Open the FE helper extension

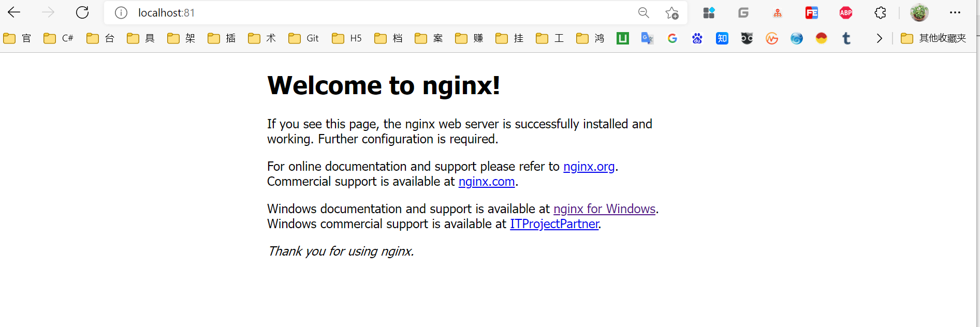(x=812, y=12)
